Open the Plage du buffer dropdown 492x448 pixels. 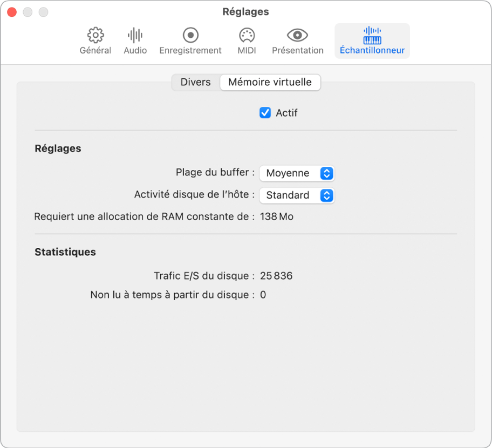point(297,173)
